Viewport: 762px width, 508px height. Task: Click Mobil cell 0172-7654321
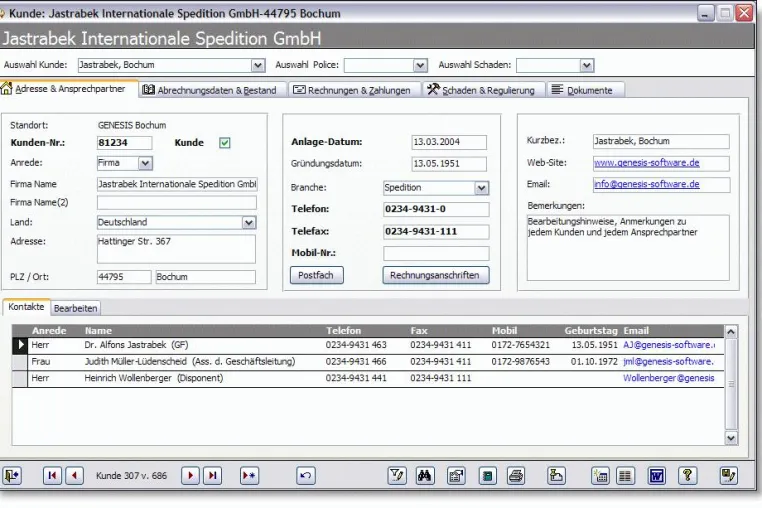point(520,345)
